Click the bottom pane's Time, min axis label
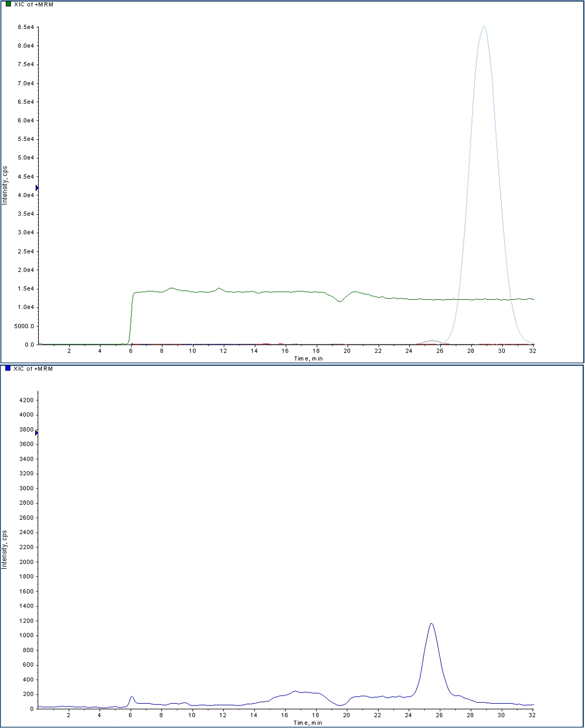 point(308,723)
